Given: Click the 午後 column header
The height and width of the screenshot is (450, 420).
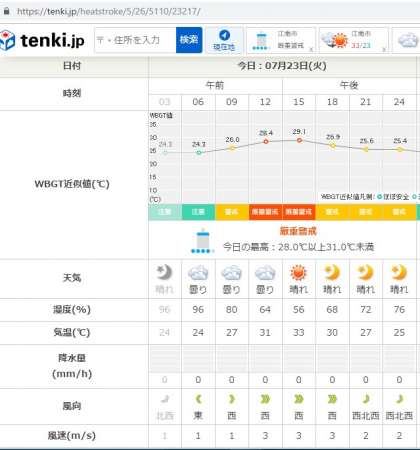Looking at the screenshot, I should (x=349, y=86).
